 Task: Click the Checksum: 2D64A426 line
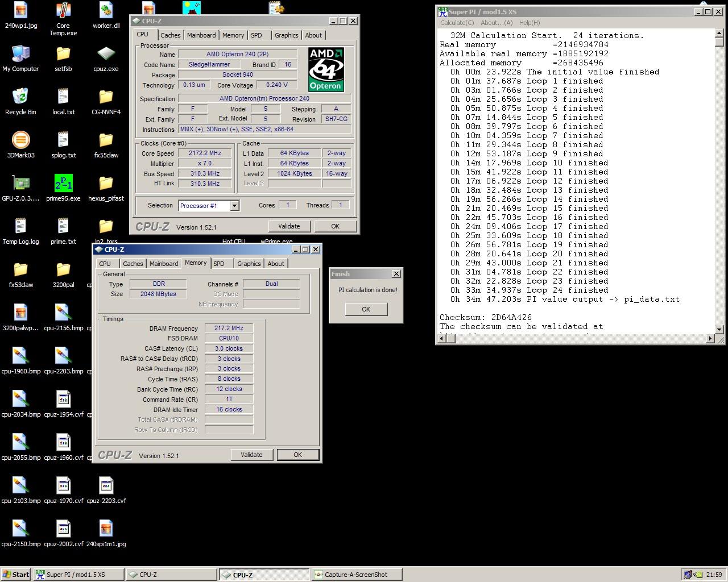(486, 317)
